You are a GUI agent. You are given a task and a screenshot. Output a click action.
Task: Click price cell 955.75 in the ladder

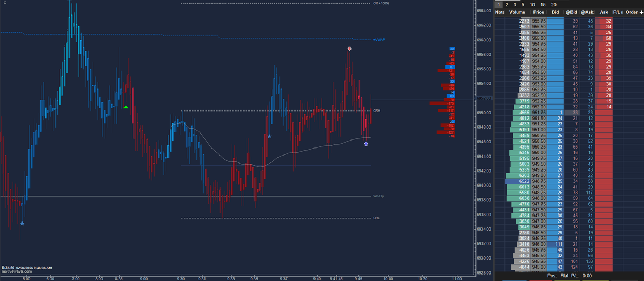coord(539,20)
